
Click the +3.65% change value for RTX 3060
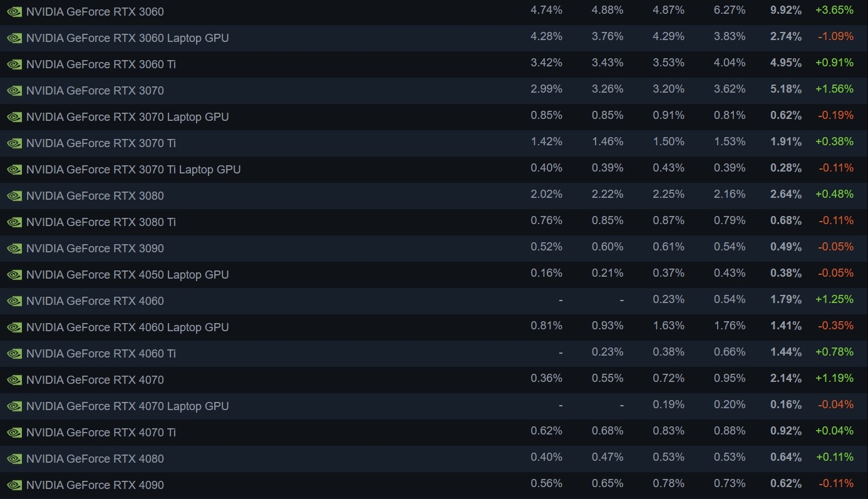[x=834, y=10]
